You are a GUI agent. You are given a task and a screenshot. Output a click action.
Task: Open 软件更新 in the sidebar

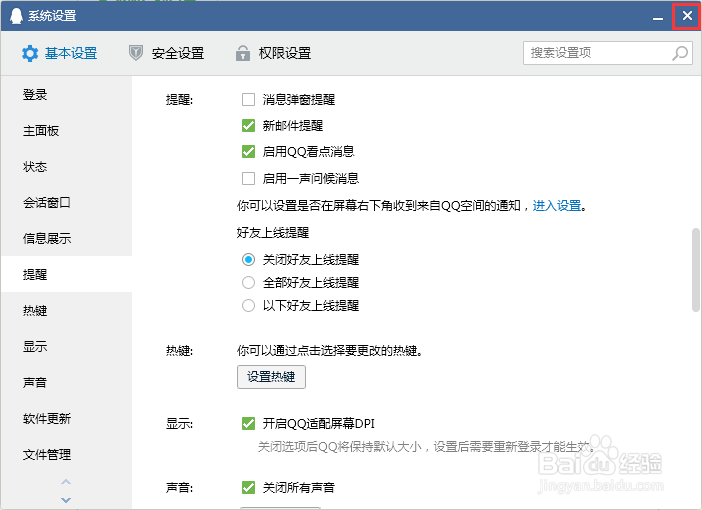point(66,418)
